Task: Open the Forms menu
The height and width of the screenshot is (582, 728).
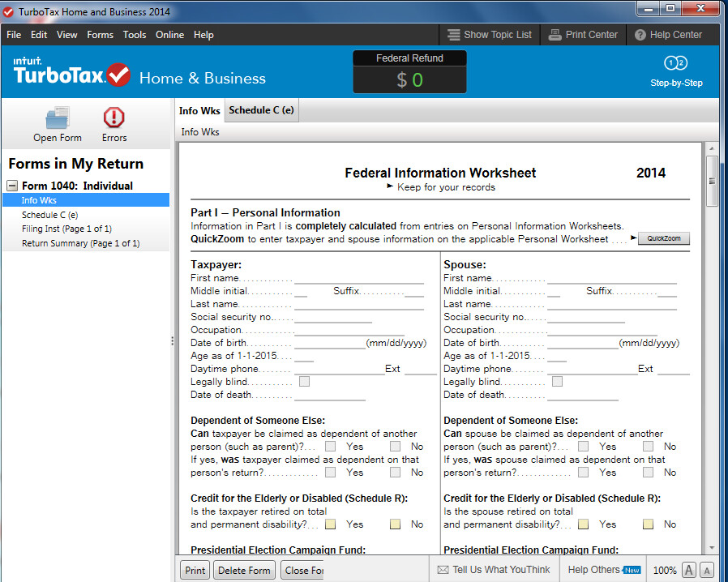Action: coord(101,35)
